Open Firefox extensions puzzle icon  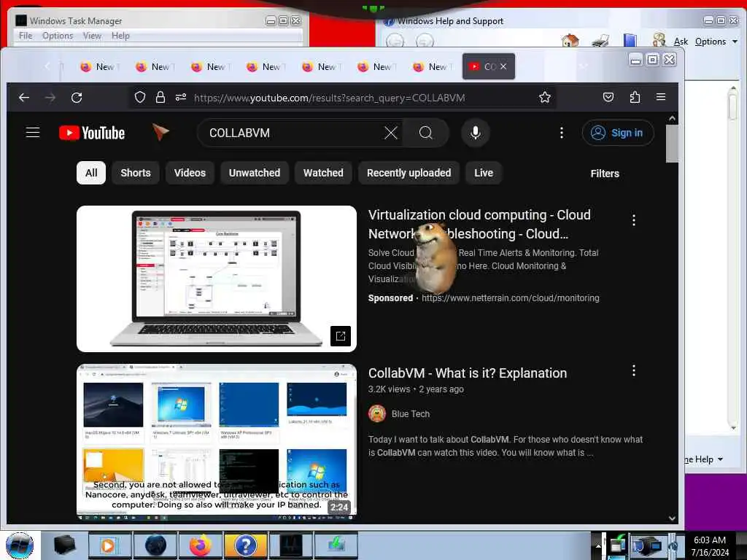[x=635, y=97]
